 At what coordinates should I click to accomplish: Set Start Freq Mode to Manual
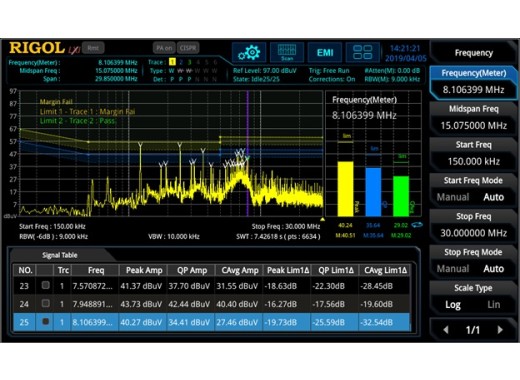pyautogui.click(x=453, y=197)
